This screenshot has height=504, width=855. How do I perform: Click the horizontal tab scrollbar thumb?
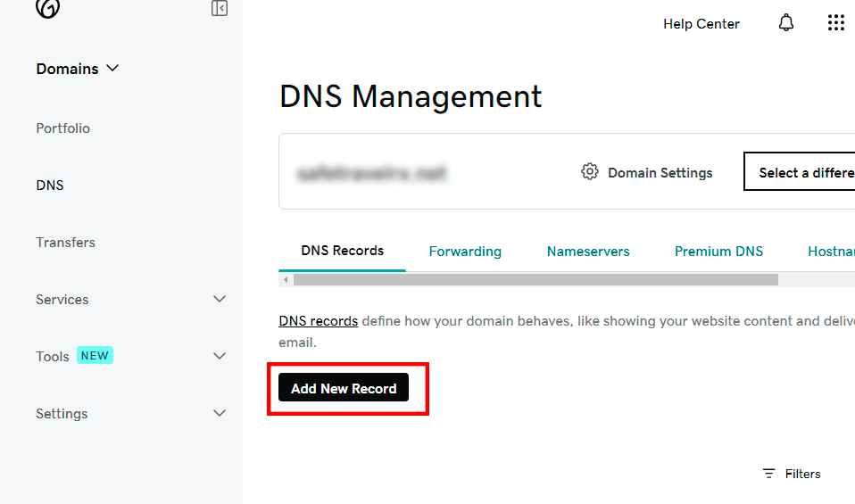(x=535, y=280)
